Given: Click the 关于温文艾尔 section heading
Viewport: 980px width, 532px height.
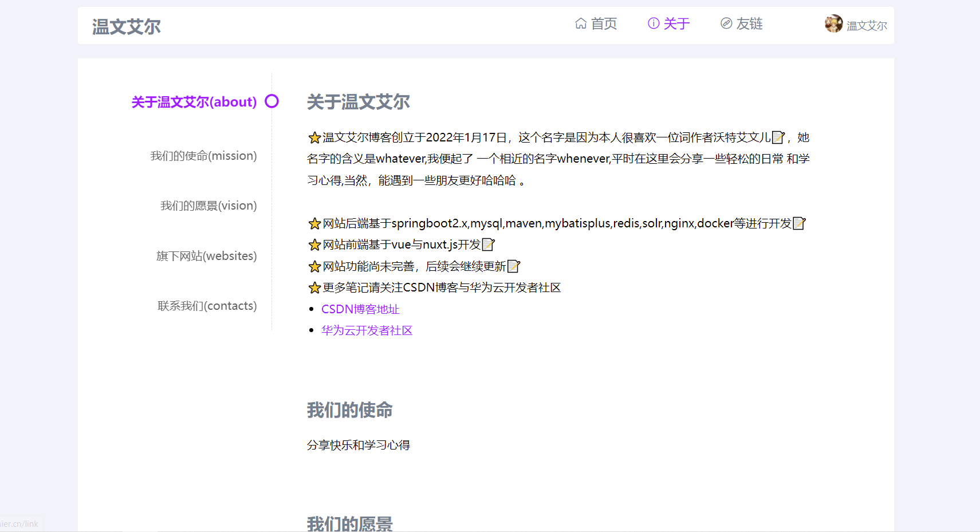Looking at the screenshot, I should (x=359, y=102).
